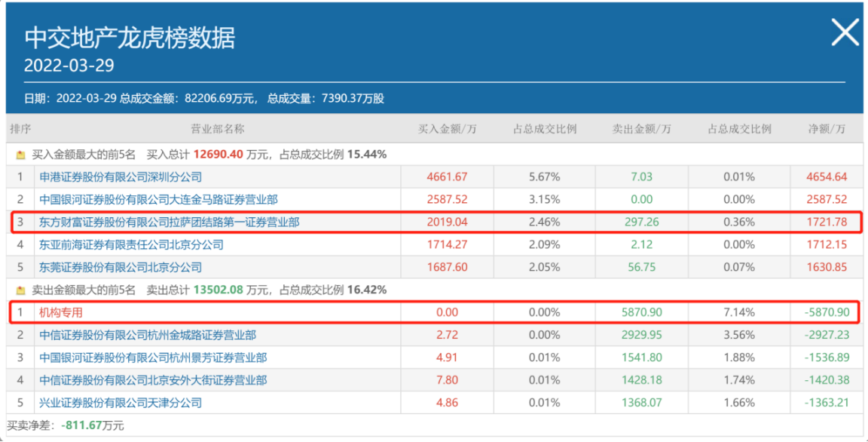Click the gold medal icon beside 买入金额最大的前5名
Image resolution: width=868 pixels, height=442 pixels.
coord(20,154)
